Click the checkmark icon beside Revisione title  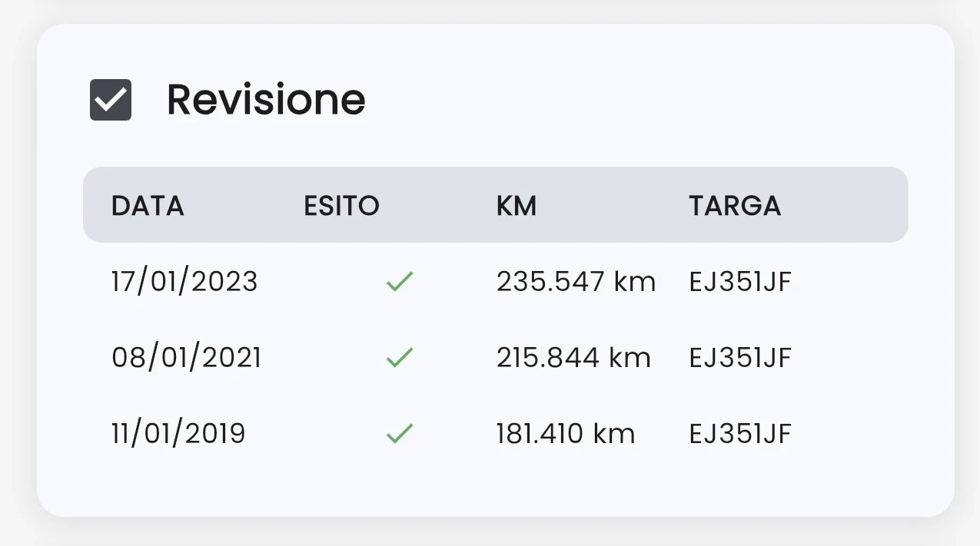click(x=110, y=98)
